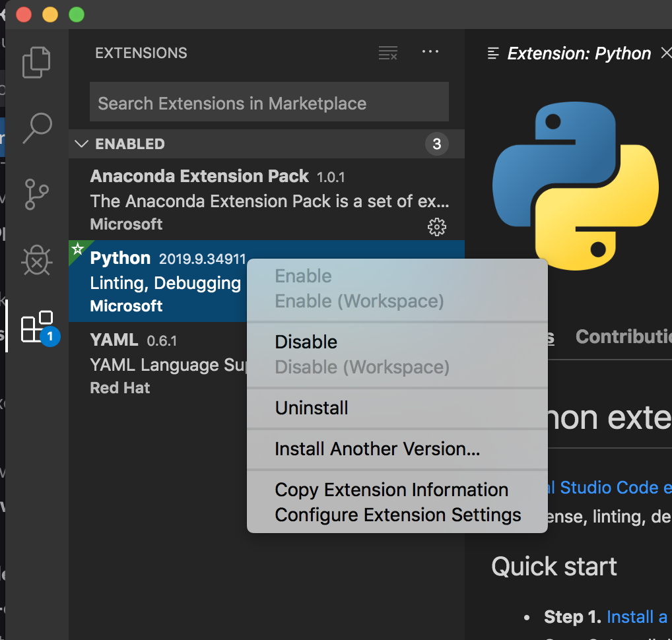The height and width of the screenshot is (640, 672).
Task: Open the Search view icon
Action: point(37,128)
